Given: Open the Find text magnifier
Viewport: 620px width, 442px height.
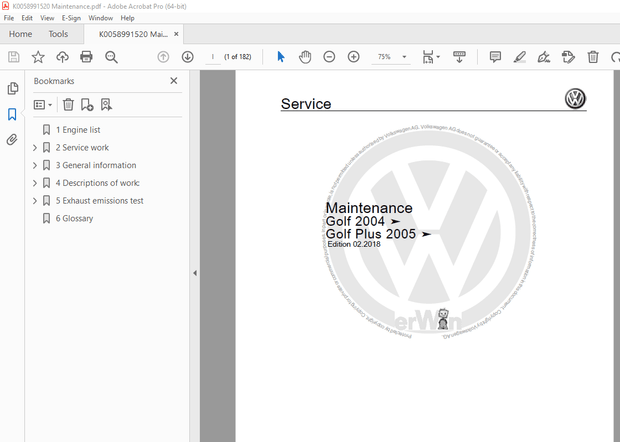Looking at the screenshot, I should pyautogui.click(x=111, y=57).
